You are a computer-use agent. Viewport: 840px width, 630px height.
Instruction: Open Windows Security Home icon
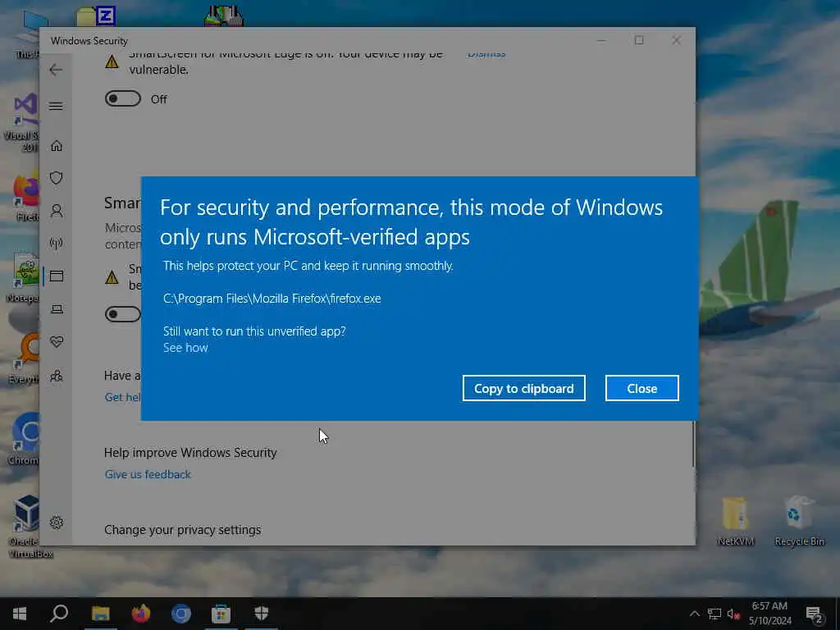point(57,146)
